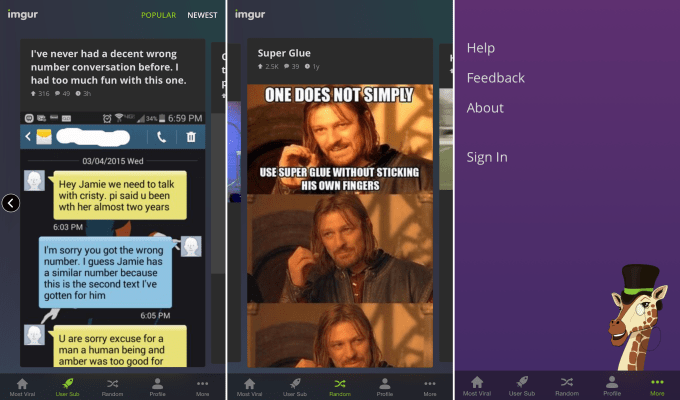
Task: Switch to POPULAR tab
Action: 158,15
